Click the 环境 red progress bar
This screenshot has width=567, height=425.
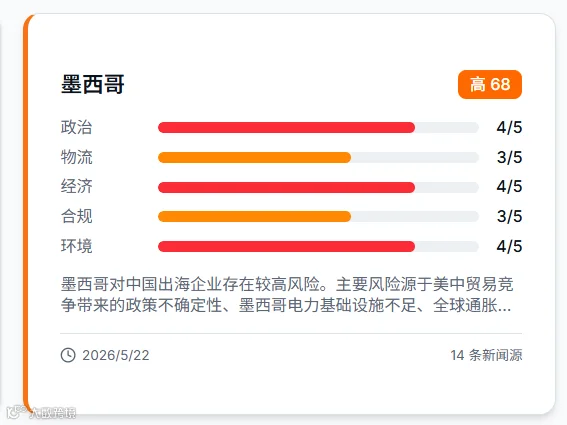pos(318,246)
